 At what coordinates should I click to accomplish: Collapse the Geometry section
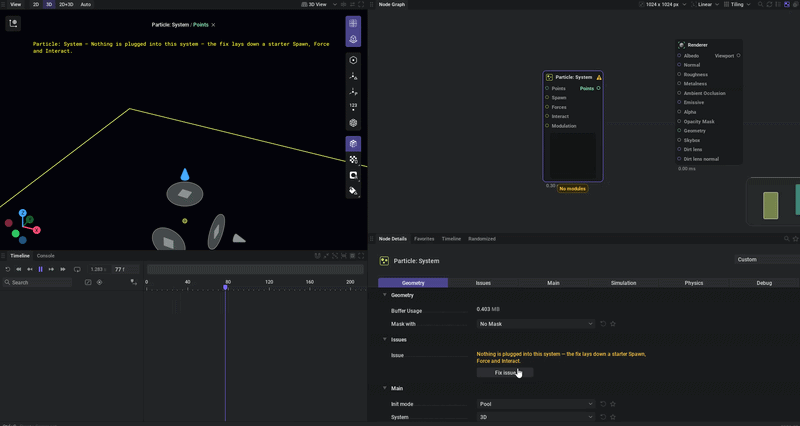385,295
